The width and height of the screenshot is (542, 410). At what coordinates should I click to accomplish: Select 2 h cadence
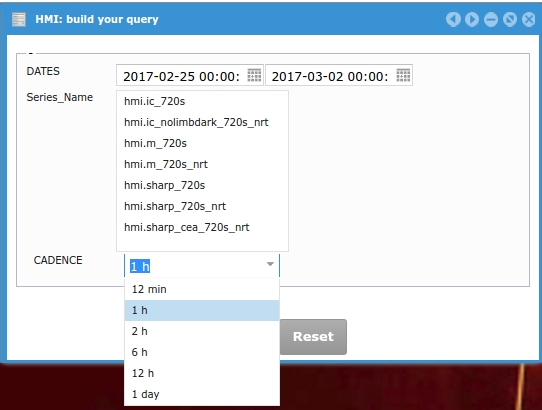(x=202, y=331)
